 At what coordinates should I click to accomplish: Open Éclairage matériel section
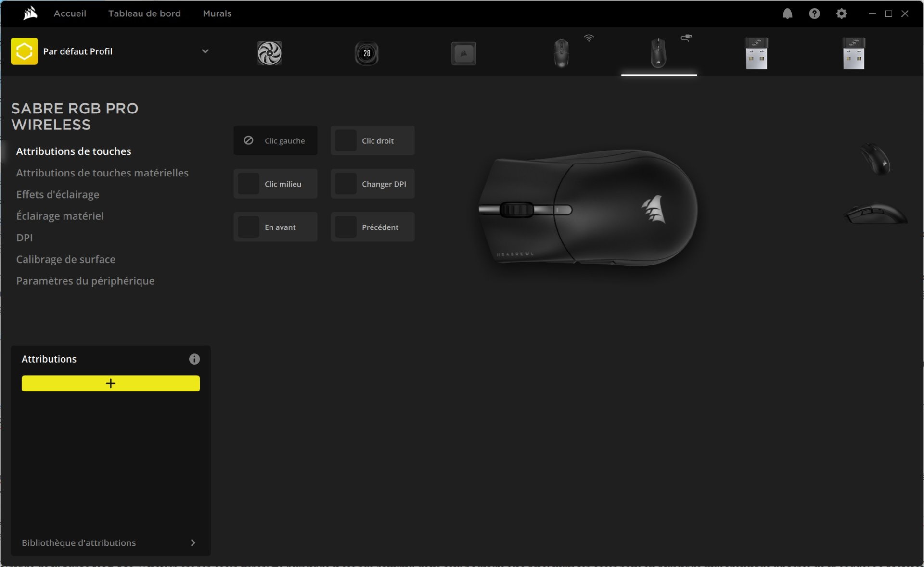[x=60, y=216]
